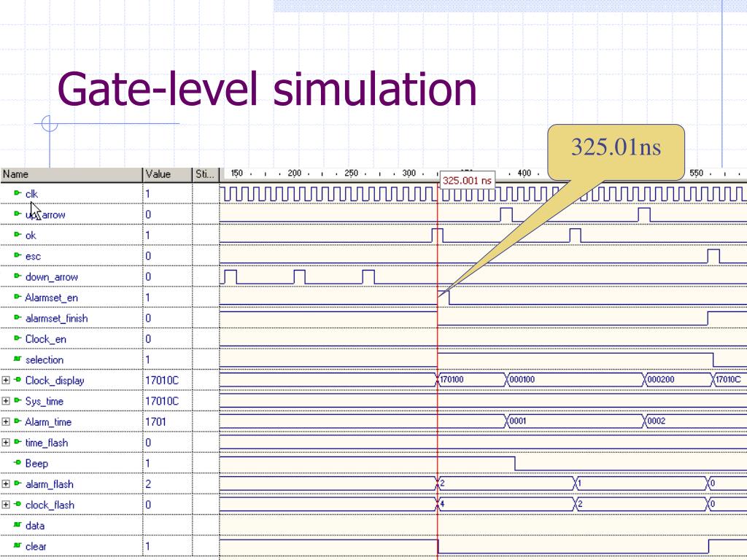The image size is (747, 560).
Task: Click the 170100 value in Clock_display waveform
Action: [x=452, y=379]
